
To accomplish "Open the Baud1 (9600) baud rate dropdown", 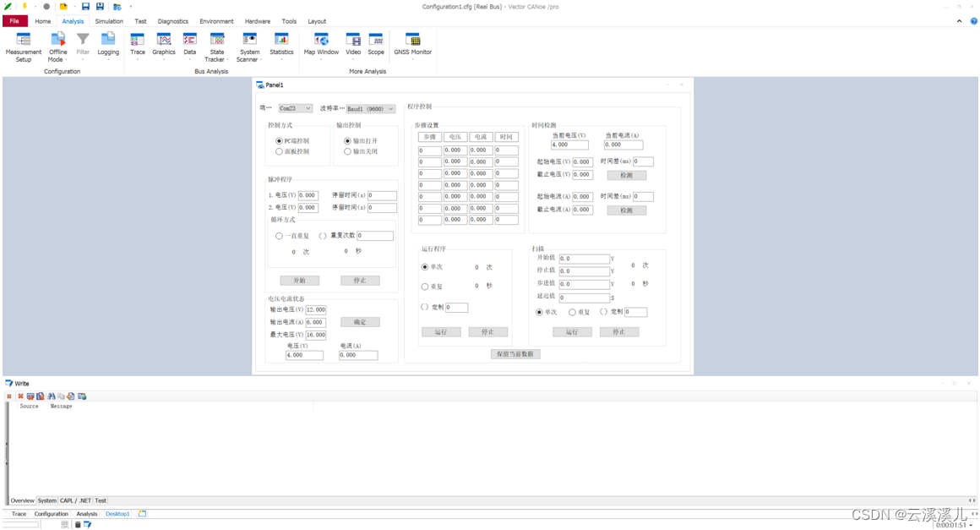I will tap(371, 109).
